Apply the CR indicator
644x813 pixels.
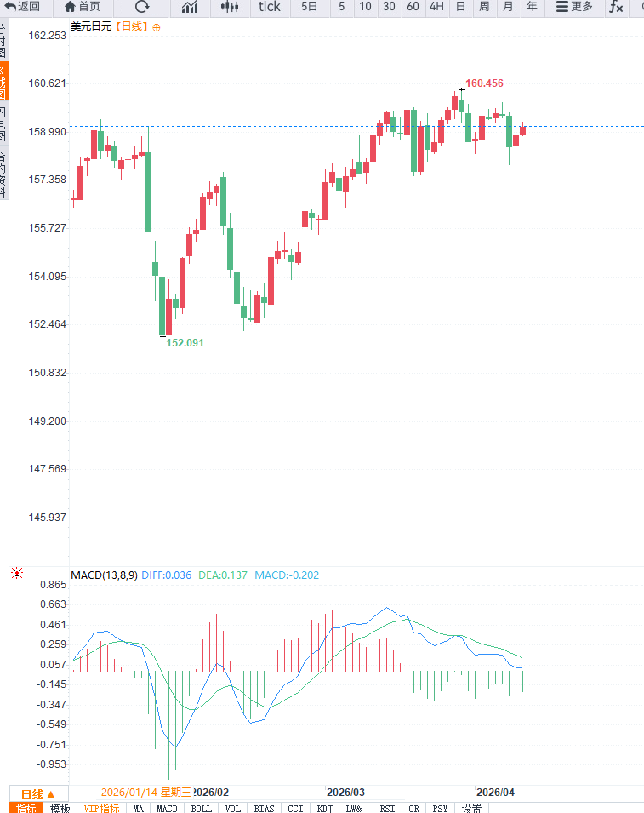tap(414, 808)
